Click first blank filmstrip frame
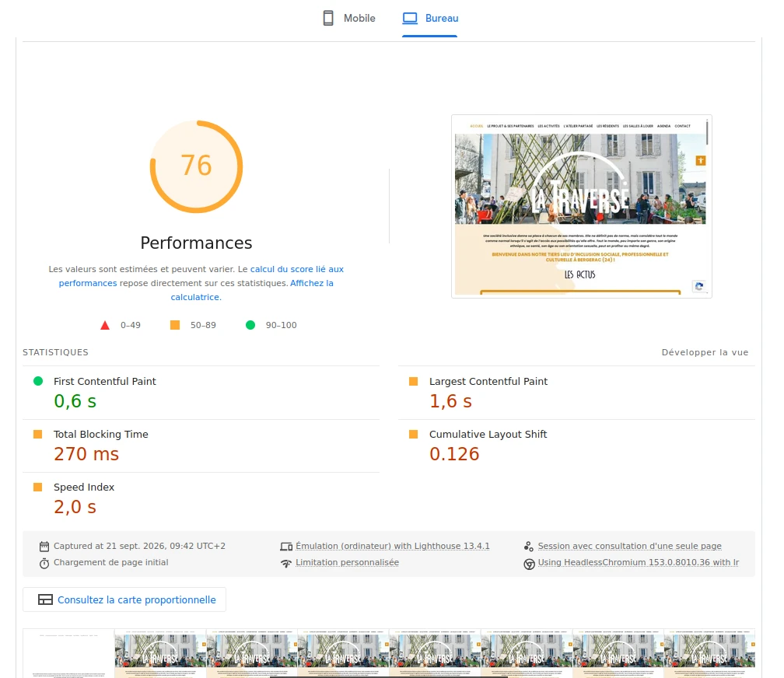The height and width of the screenshot is (678, 784). (x=68, y=653)
